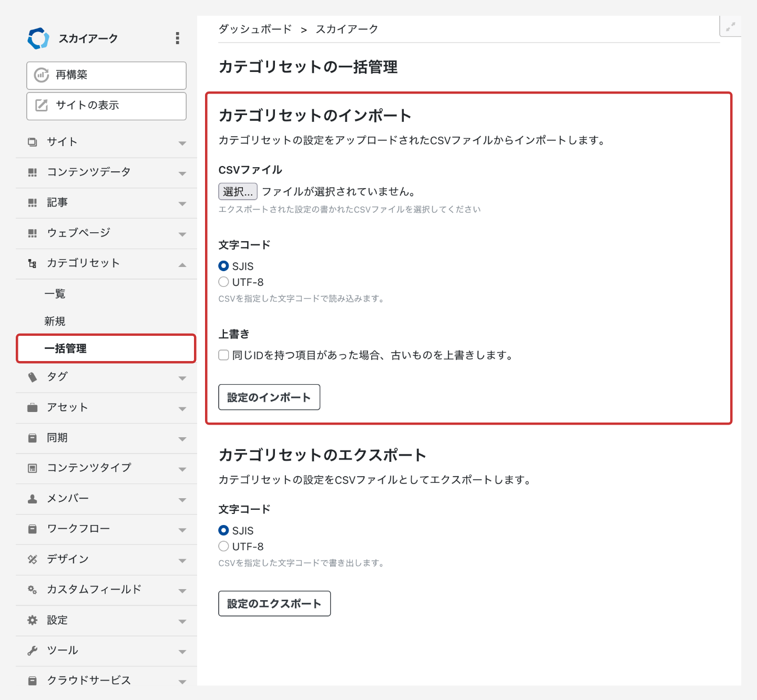
Task: Click the Asset briefcase icon
Action: click(x=33, y=407)
